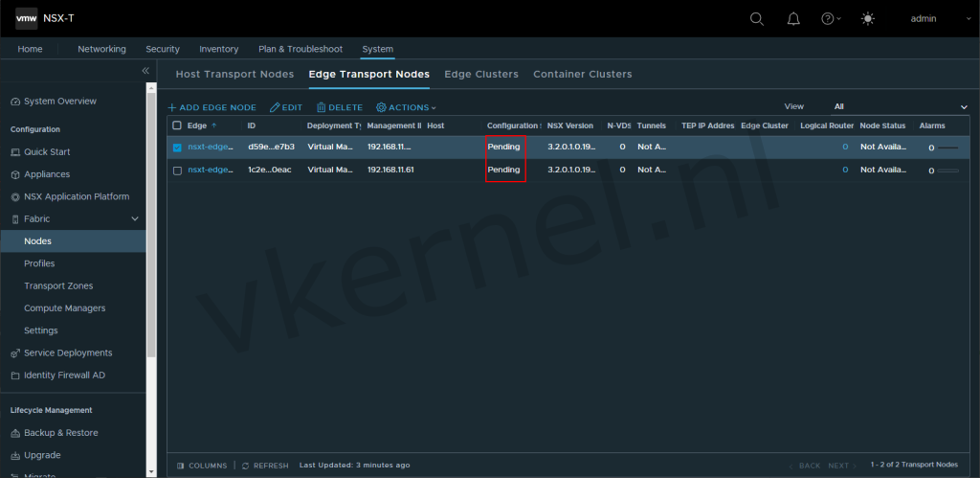Select Nodes in the sidebar

point(73,240)
